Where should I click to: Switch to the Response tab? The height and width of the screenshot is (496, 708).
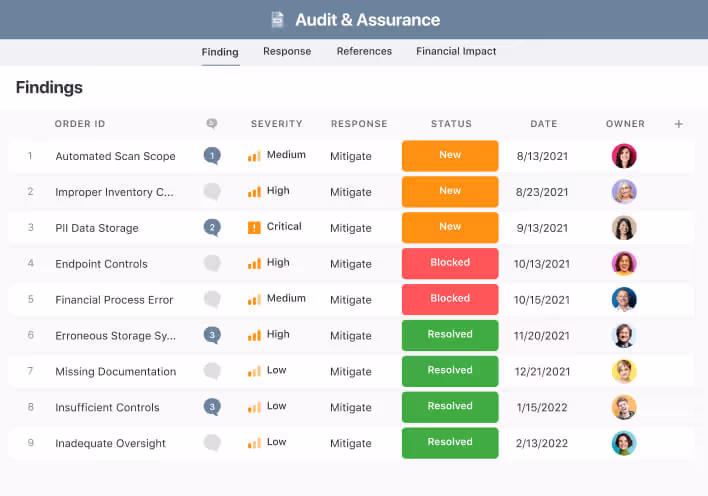point(287,52)
